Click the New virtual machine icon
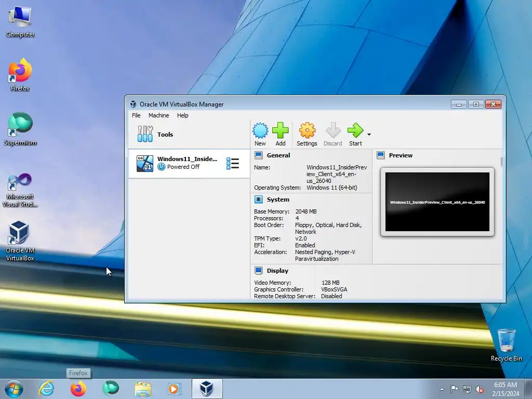 (x=260, y=130)
